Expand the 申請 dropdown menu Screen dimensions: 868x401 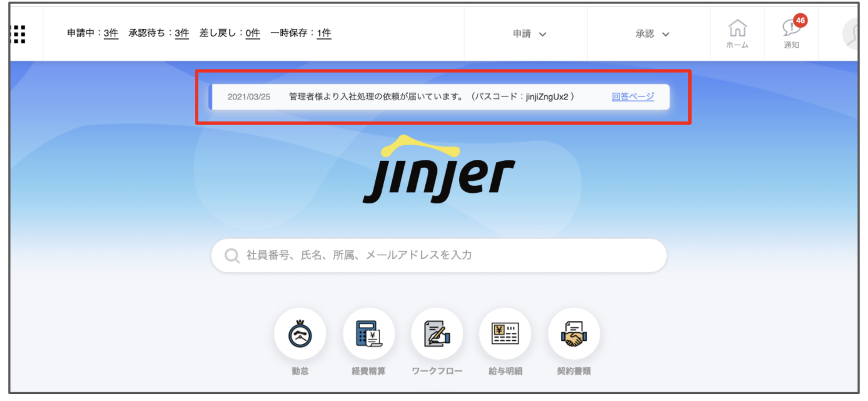[529, 34]
